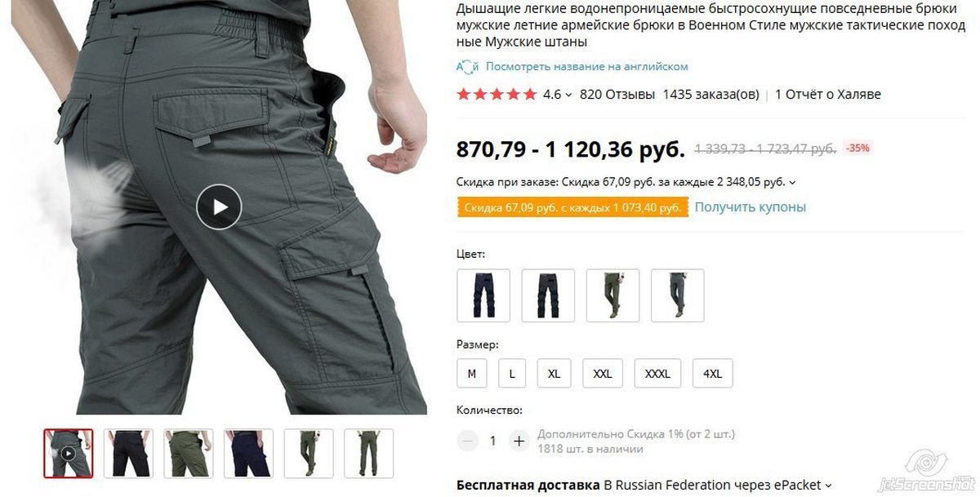The width and height of the screenshot is (980, 497).
Task: Select size M
Action: click(x=472, y=374)
